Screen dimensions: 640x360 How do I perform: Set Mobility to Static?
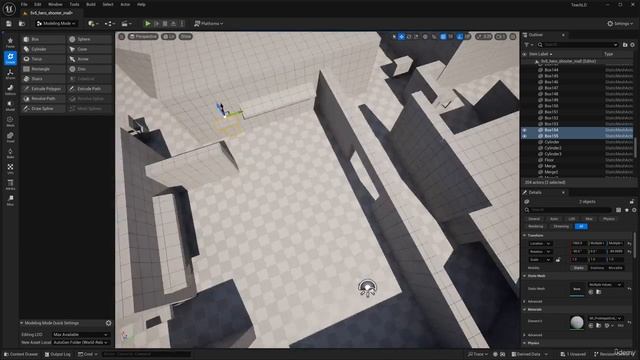(579, 268)
